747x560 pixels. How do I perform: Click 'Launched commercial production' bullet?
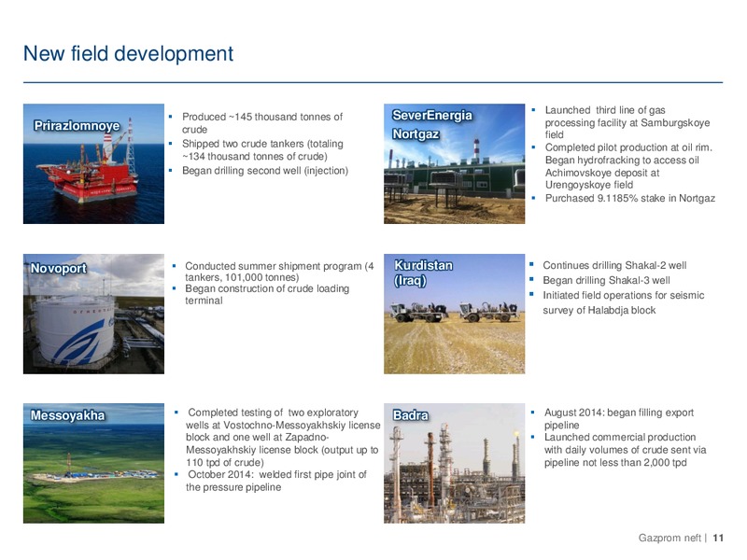click(x=625, y=450)
